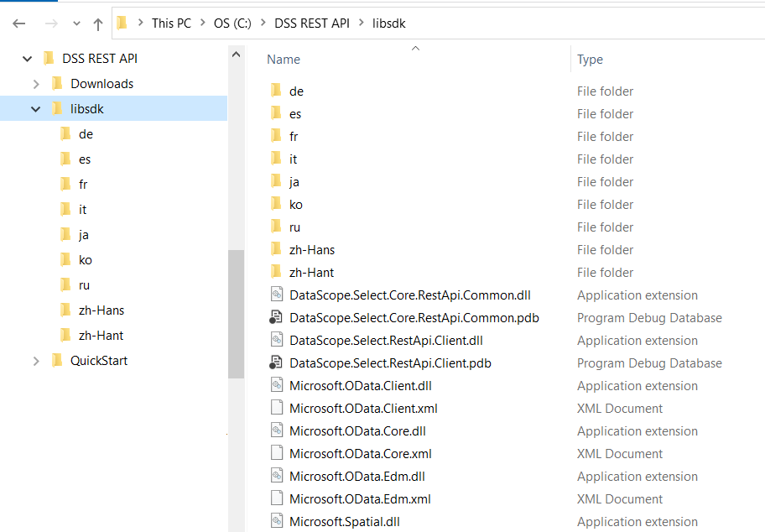
Task: Expand the chevron after This PC breadcrumb
Action: click(x=202, y=23)
